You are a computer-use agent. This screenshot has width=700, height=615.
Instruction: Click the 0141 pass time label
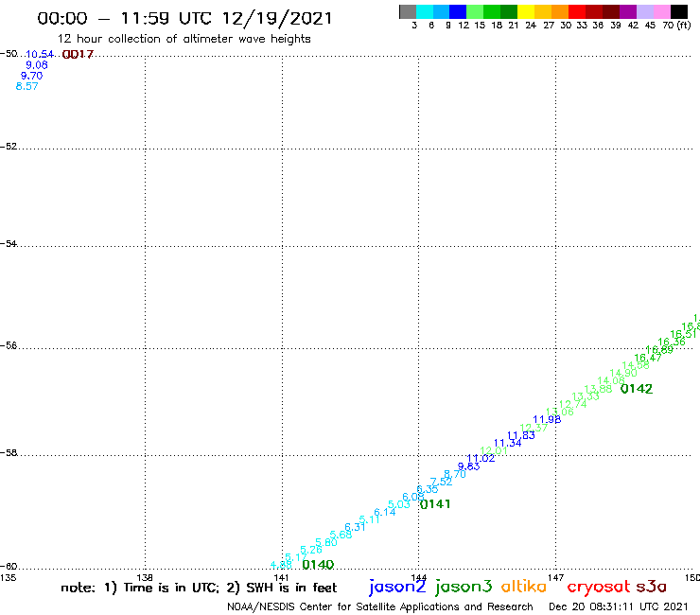pos(435,504)
